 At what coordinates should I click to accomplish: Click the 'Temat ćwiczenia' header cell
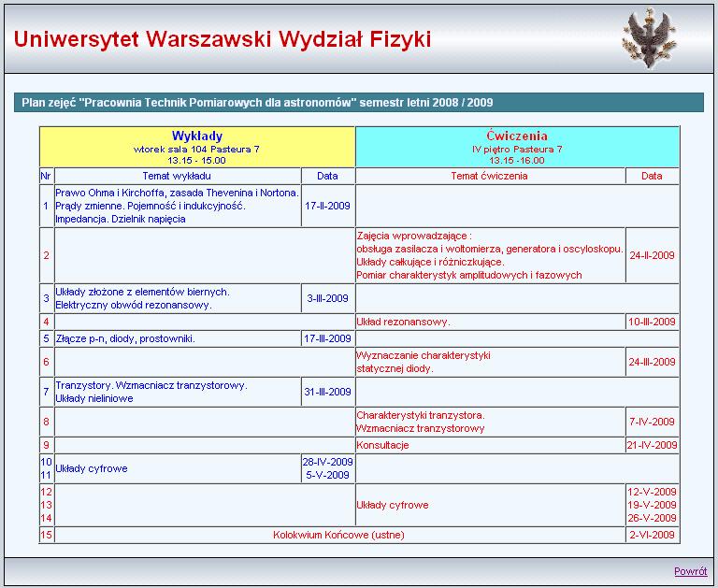[490, 176]
